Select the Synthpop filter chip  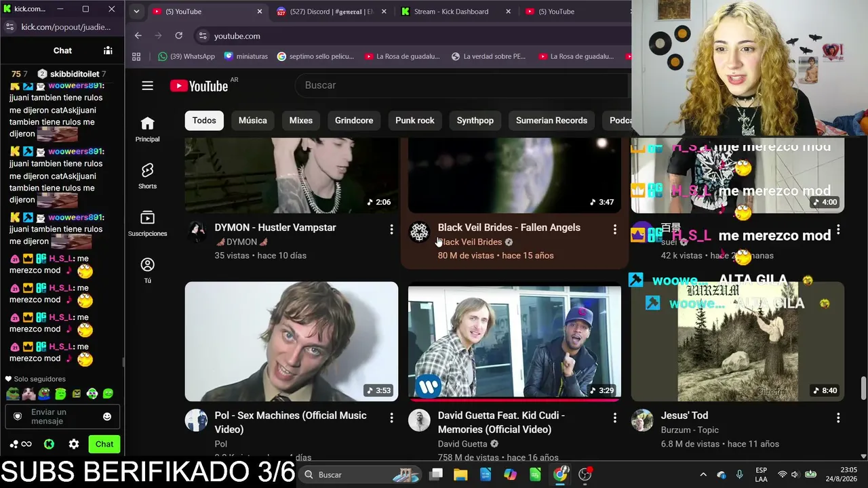(475, 121)
